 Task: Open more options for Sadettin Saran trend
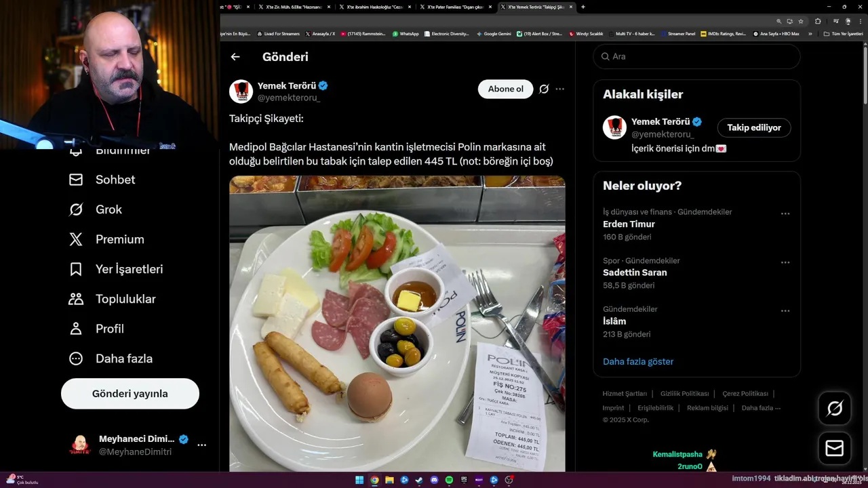tap(785, 262)
